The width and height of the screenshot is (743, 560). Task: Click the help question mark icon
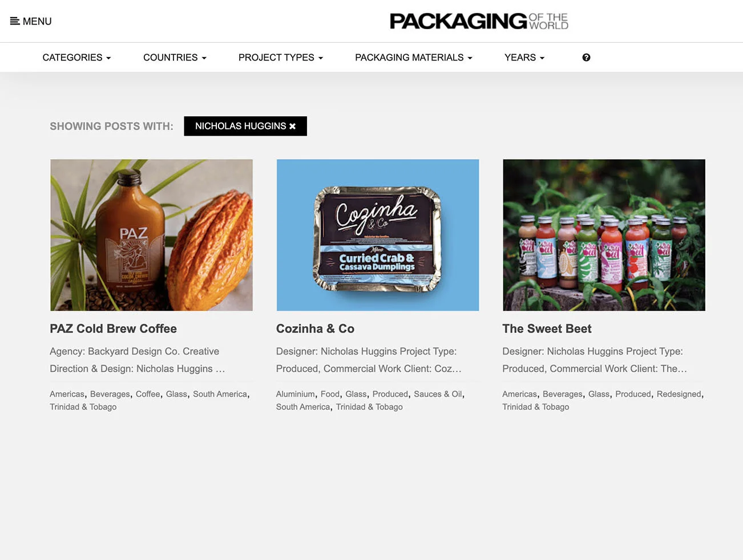586,58
